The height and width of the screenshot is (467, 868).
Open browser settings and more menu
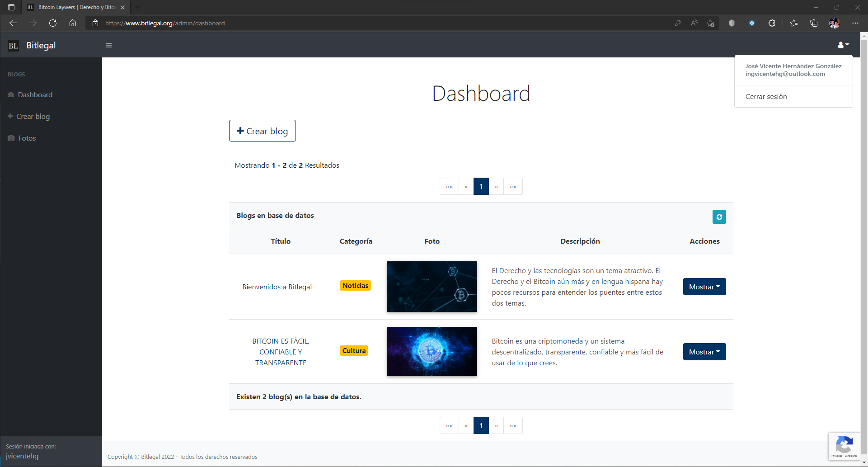point(855,23)
